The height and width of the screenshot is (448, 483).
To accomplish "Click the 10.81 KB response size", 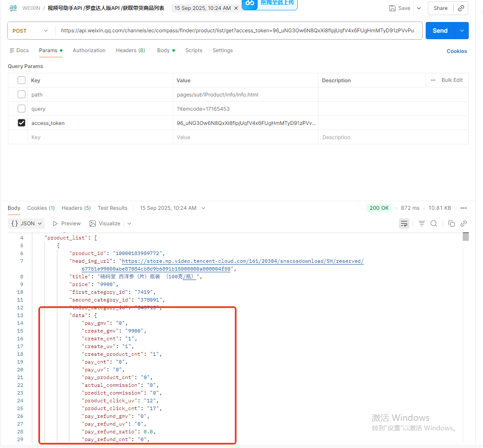I will pos(439,208).
